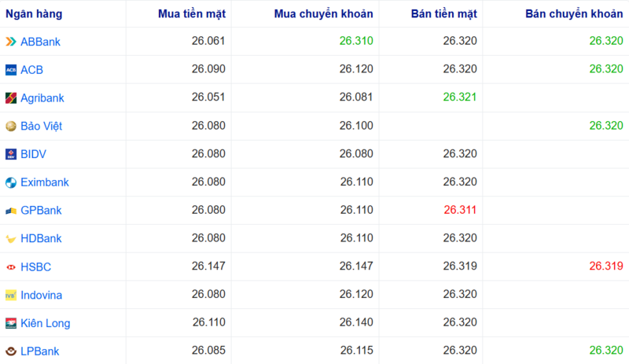This screenshot has width=629, height=364.
Task: Open the Eximbank bank link
Action: coord(45,182)
